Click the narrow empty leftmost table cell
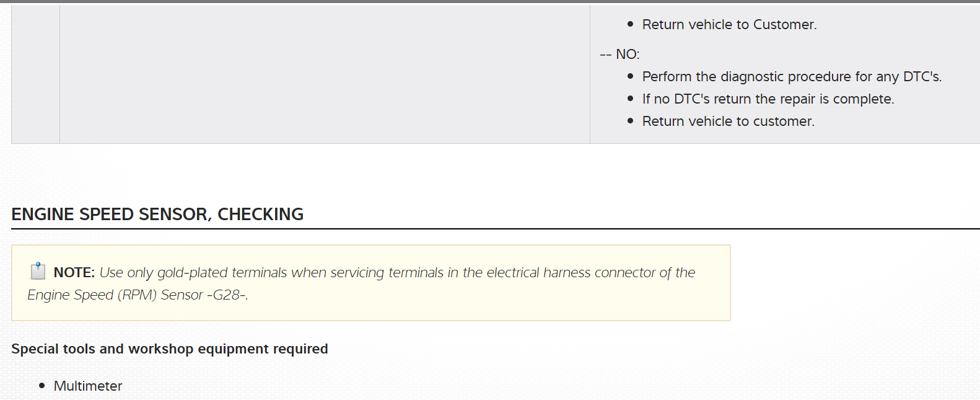The width and height of the screenshot is (980, 400). [x=35, y=74]
